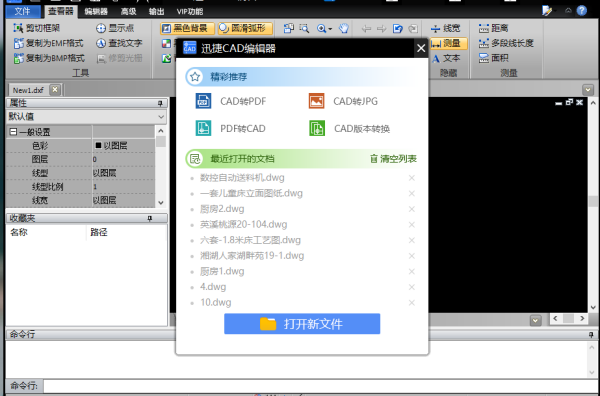
Task: Open recent file 厨房2.dwg
Action: pos(222,209)
